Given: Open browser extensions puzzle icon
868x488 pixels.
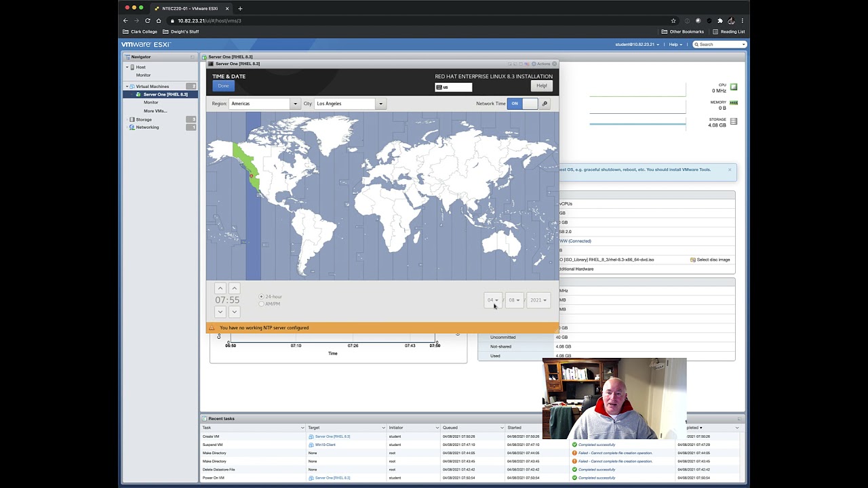Looking at the screenshot, I should (x=719, y=21).
